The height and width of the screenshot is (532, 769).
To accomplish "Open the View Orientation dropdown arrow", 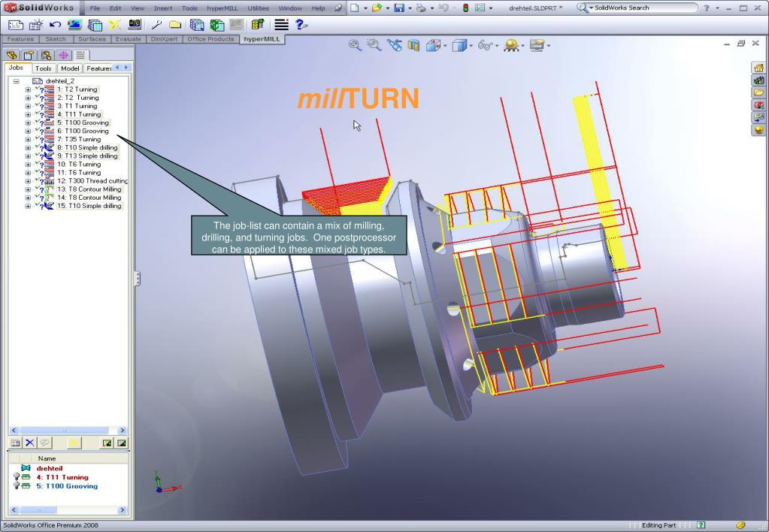I will click(x=445, y=46).
